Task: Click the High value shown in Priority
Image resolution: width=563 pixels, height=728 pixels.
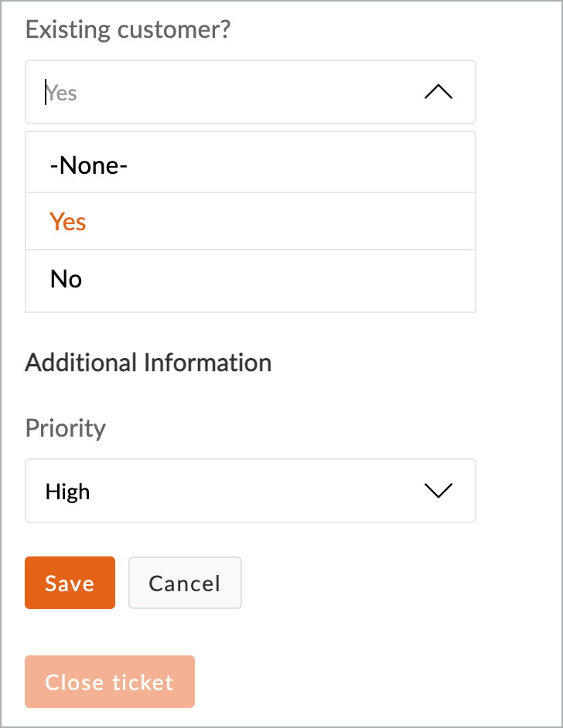Action: (x=68, y=492)
